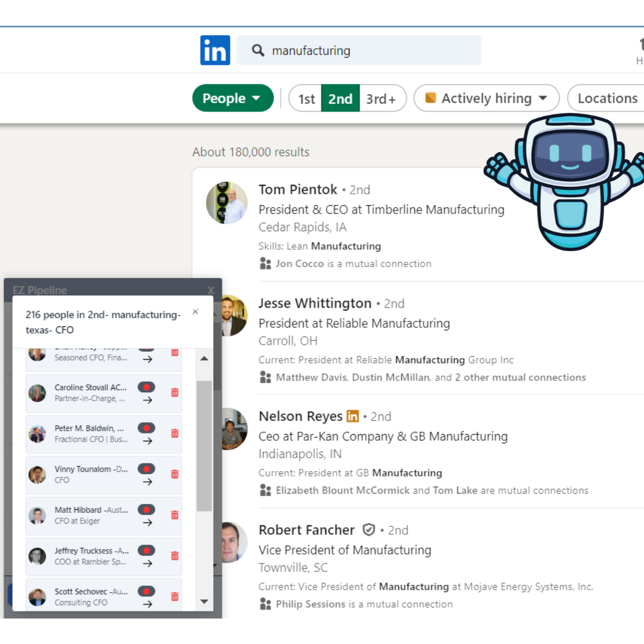
Task: Toggle the 2nd connections filter
Action: (x=340, y=98)
